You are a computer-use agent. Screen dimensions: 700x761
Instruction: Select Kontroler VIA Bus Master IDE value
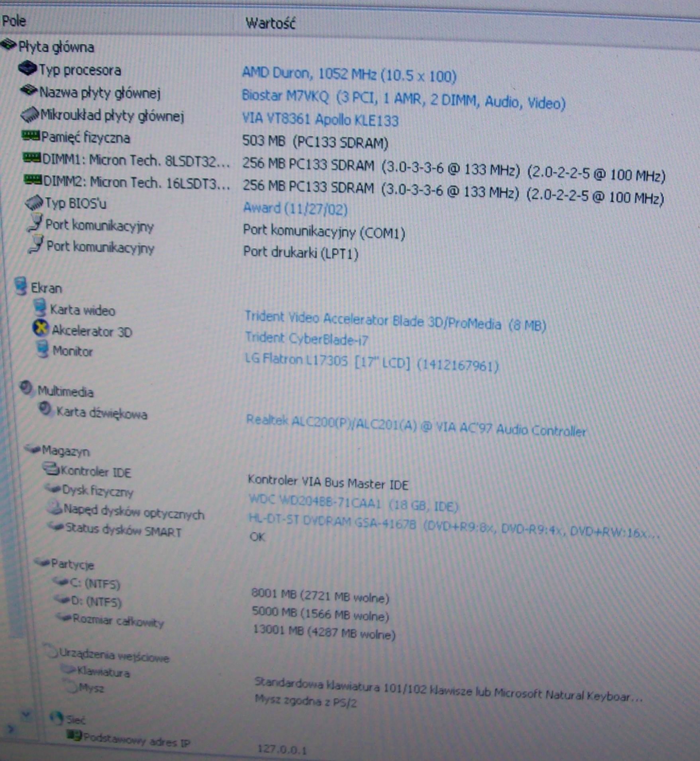tap(328, 482)
